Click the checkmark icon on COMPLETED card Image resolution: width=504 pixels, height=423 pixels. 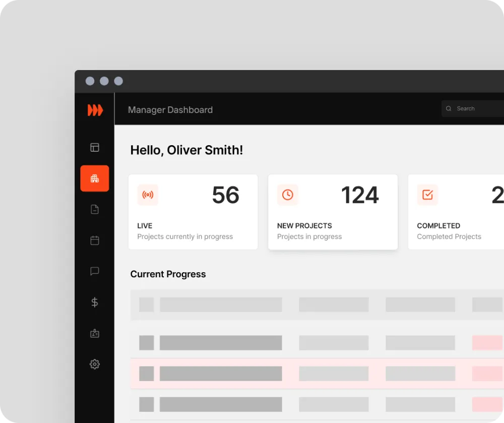(427, 195)
